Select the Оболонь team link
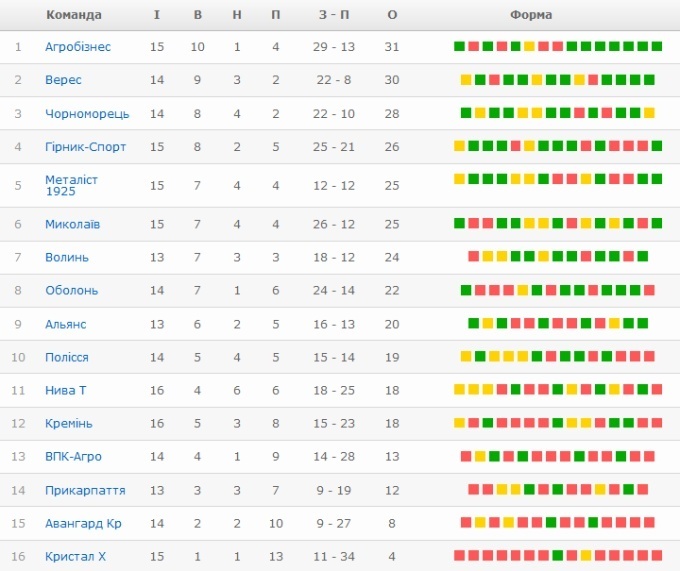 click(71, 291)
